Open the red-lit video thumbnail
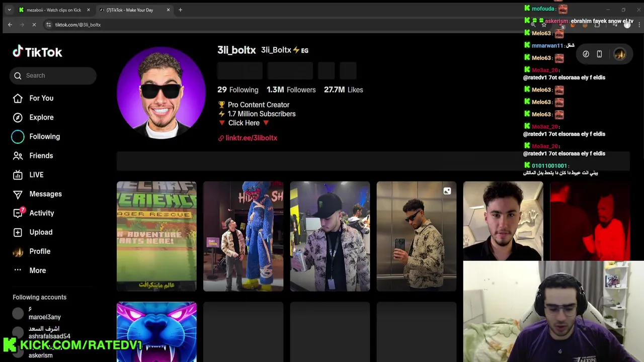Image resolution: width=644 pixels, height=362 pixels. click(x=590, y=221)
